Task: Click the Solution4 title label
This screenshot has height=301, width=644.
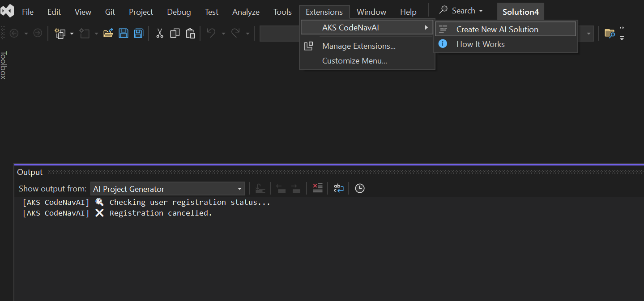Action: (520, 12)
